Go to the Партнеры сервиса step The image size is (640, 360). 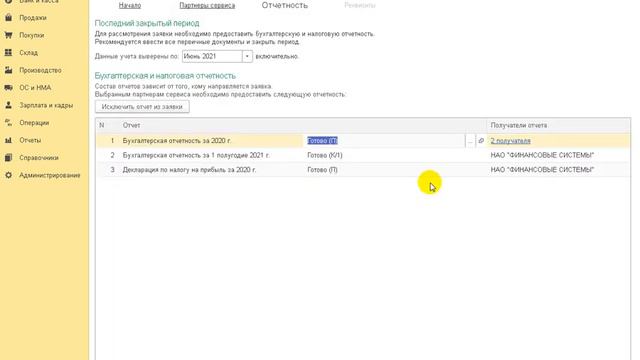[x=207, y=5]
